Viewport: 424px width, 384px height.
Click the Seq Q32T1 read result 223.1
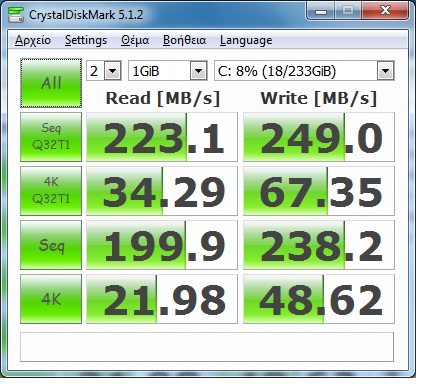pos(162,137)
